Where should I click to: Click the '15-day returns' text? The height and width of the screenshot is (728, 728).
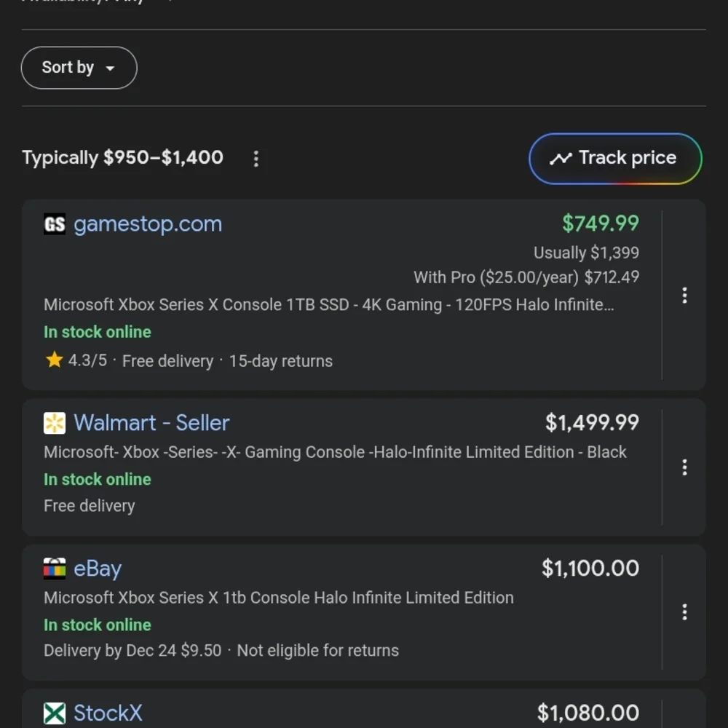281,361
